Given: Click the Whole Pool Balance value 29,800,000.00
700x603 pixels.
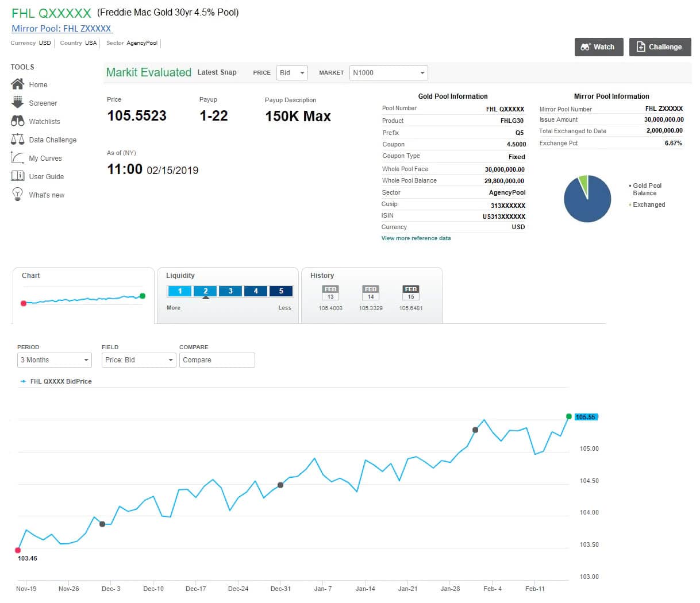Looking at the screenshot, I should [505, 181].
